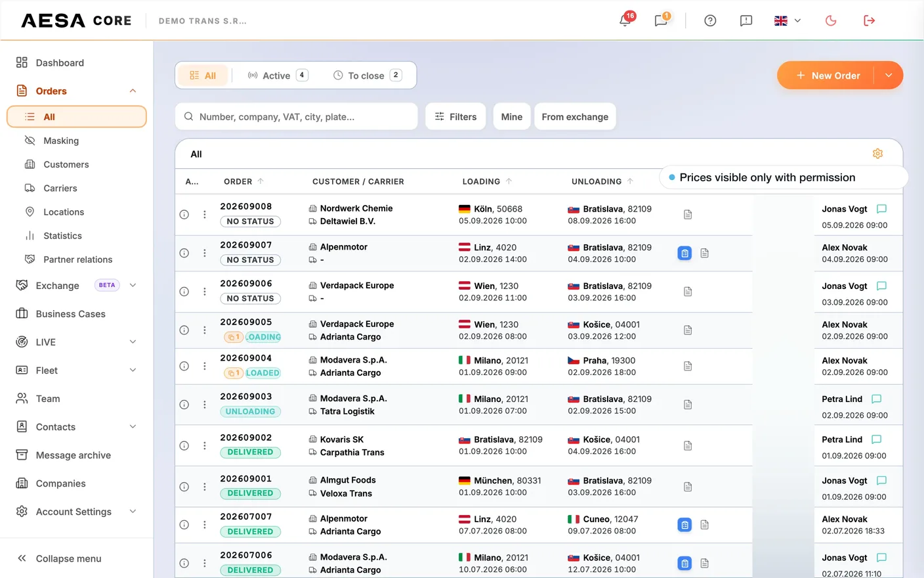Viewport: 924px width, 578px height.
Task: Open document icon for order 202609006
Action: [x=688, y=292]
